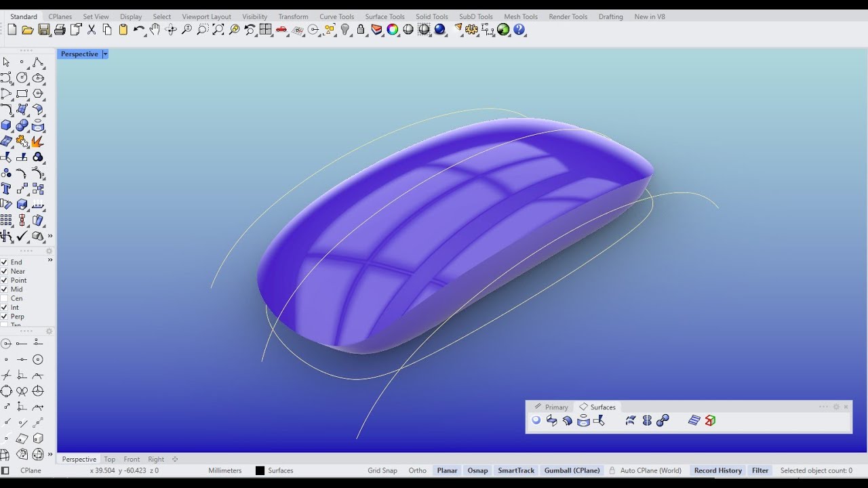Click the red-green wireframe box icon in Surfaces panel
Image resolution: width=868 pixels, height=488 pixels.
710,420
